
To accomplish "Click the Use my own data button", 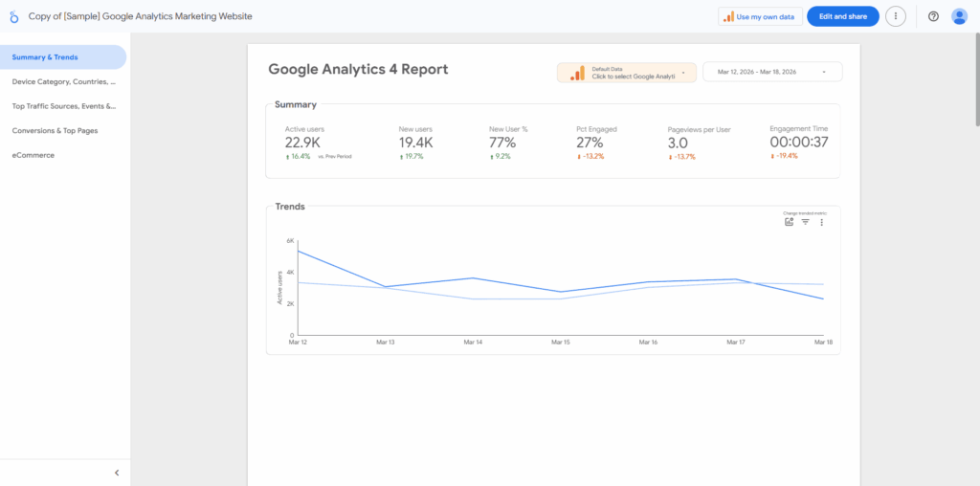I will click(x=760, y=16).
